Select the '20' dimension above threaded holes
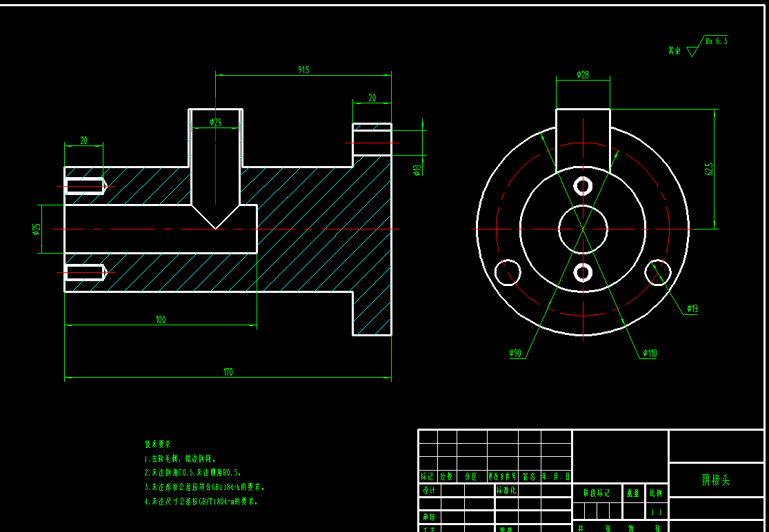Image resolution: width=769 pixels, height=532 pixels. point(84,141)
